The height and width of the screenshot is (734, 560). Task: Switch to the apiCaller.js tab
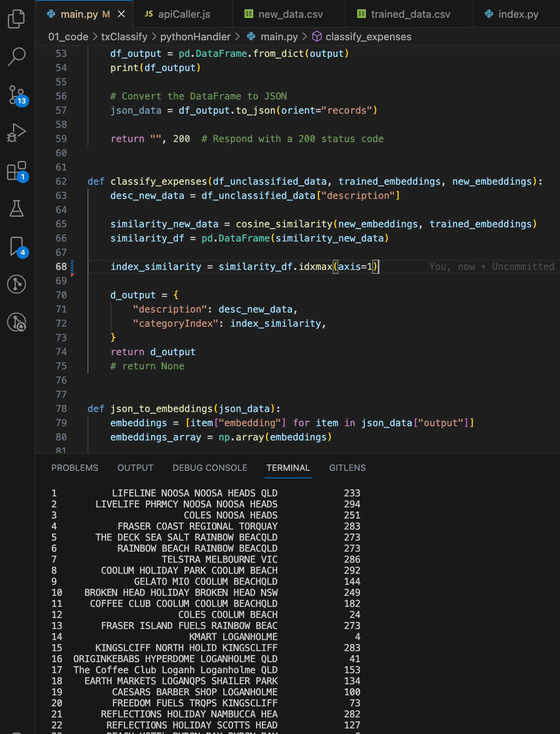183,14
